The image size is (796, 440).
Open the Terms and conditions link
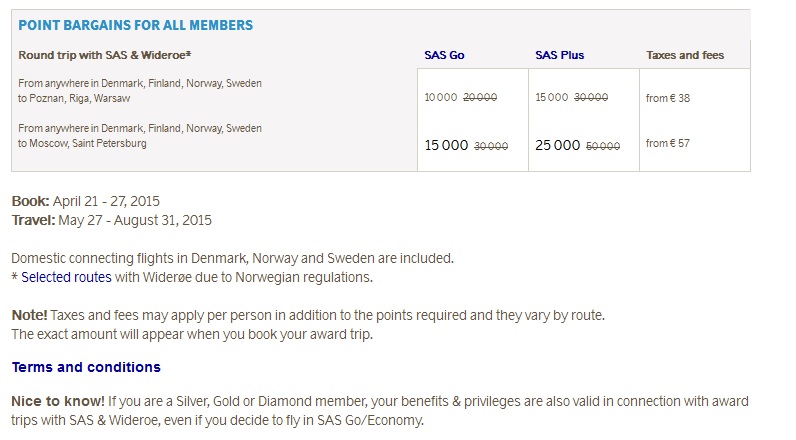pyautogui.click(x=86, y=367)
